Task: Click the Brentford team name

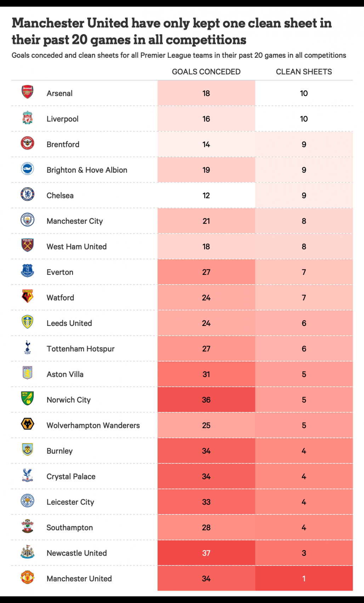Action: point(63,145)
